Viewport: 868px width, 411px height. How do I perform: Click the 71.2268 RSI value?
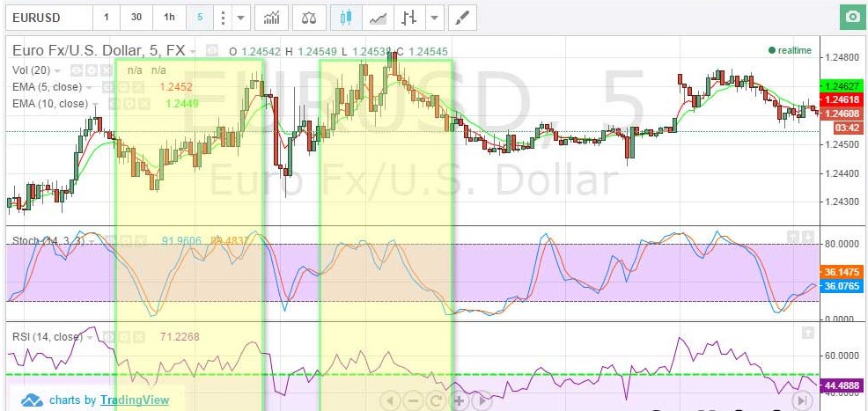tap(180, 336)
